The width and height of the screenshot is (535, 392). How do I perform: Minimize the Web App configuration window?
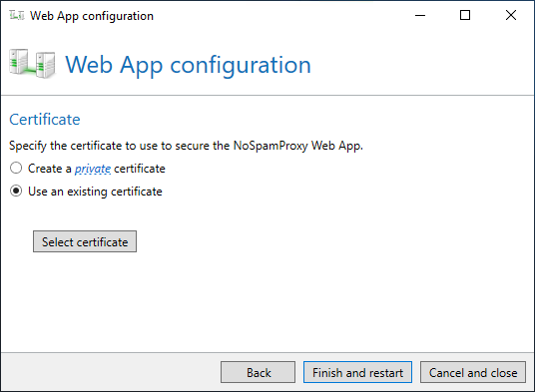tap(420, 15)
